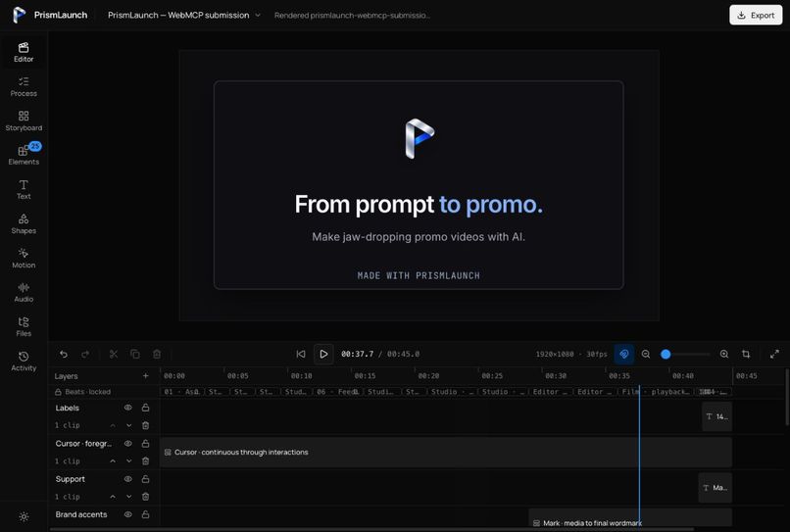Zoom in the timeline

(x=724, y=354)
